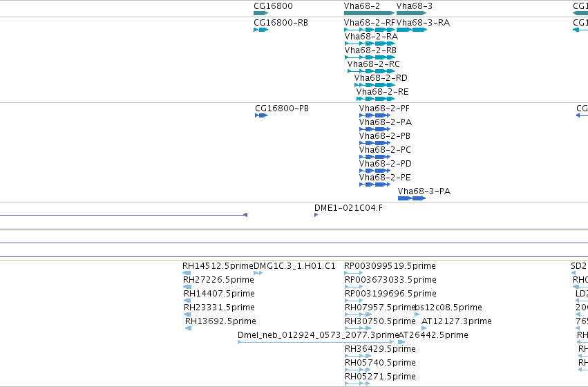Select protein Vha68-2-PD
The width and height of the screenshot is (588, 387).
click(374, 171)
